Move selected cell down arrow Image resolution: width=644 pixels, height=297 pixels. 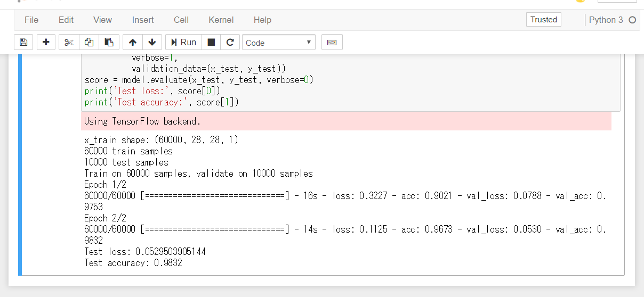pyautogui.click(x=152, y=42)
